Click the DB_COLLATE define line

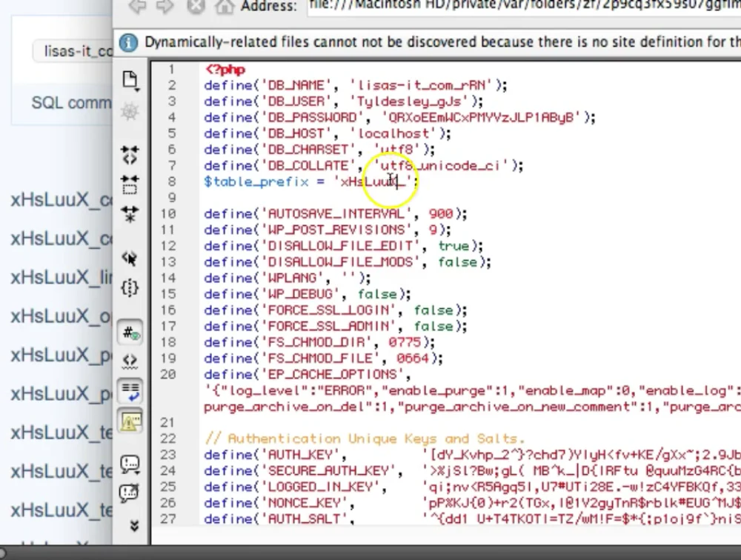tap(364, 166)
